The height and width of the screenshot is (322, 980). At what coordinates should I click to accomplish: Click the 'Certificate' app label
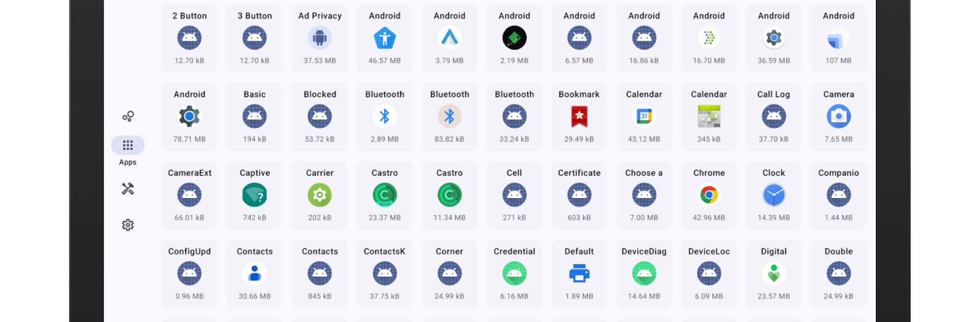[579, 173]
